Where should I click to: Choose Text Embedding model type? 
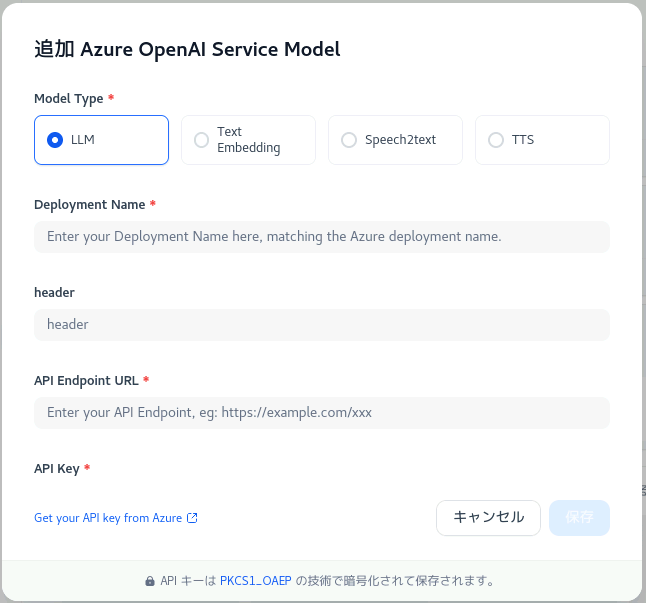[248, 140]
